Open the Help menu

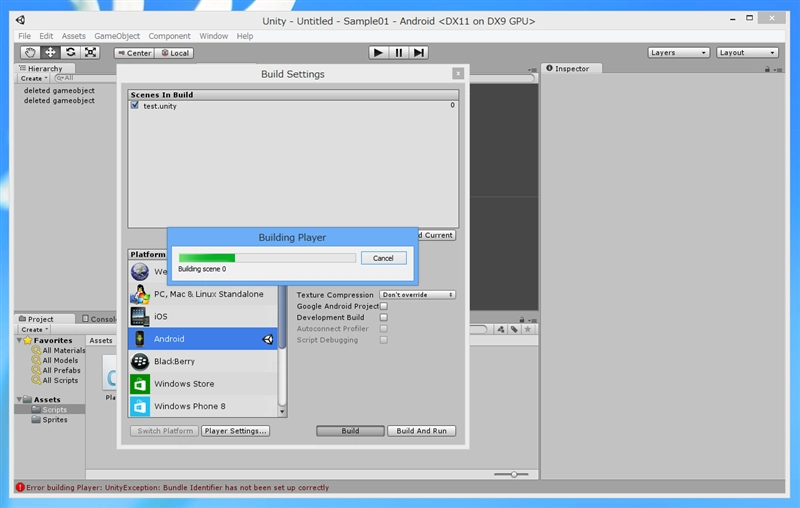pyautogui.click(x=245, y=36)
